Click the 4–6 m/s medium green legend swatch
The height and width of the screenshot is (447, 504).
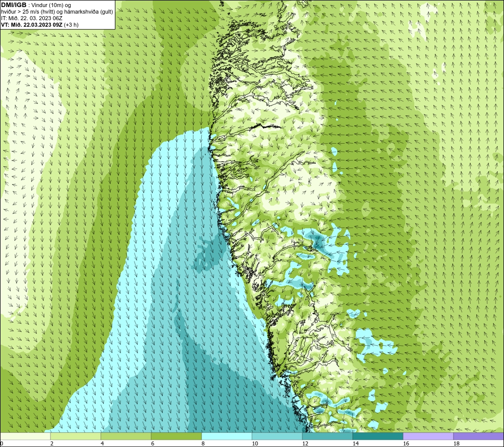[126, 436]
